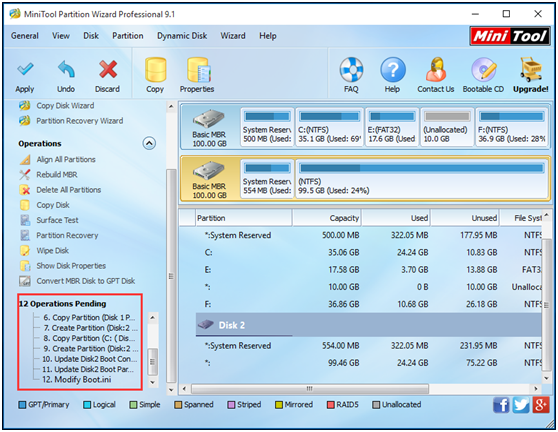Convert MBR Disk to GPT Disk
Screen dimensions: 558x432
coord(78,281)
